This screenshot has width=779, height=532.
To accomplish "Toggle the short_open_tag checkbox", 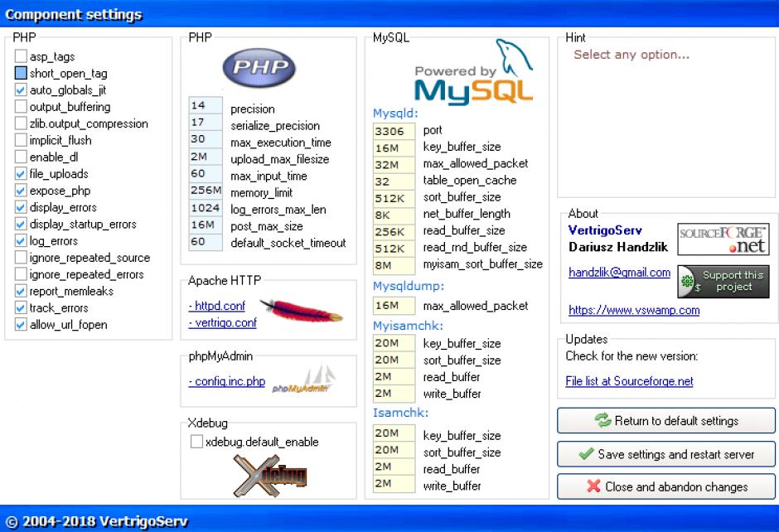I will point(21,73).
